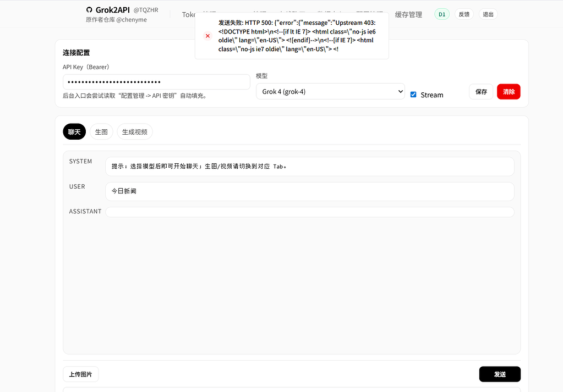Open the @TQZHR author link
563x392 pixels.
[146, 10]
